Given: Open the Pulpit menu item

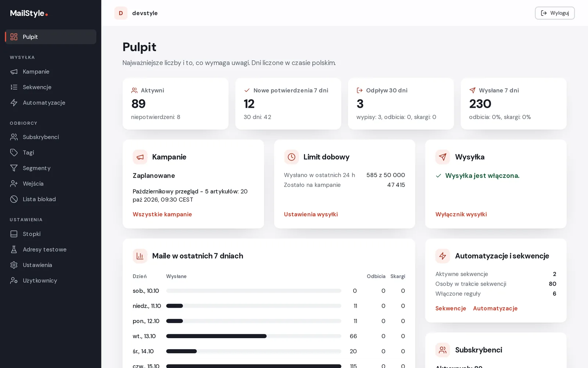Looking at the screenshot, I should [51, 37].
